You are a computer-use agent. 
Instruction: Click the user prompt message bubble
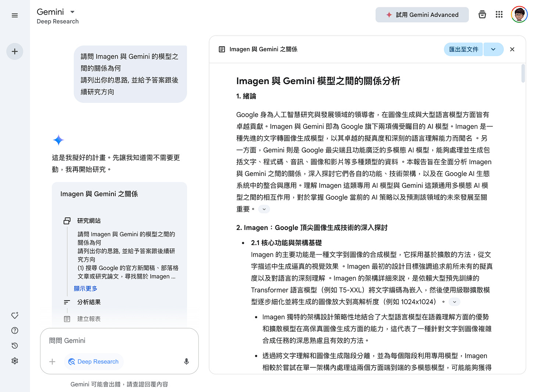click(x=130, y=74)
